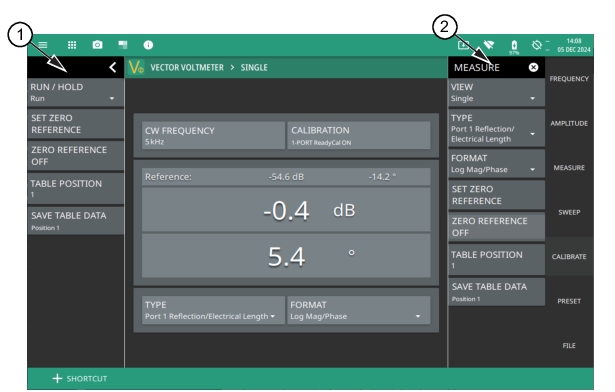Click SINGLE breadcrumb label

pos(254,67)
